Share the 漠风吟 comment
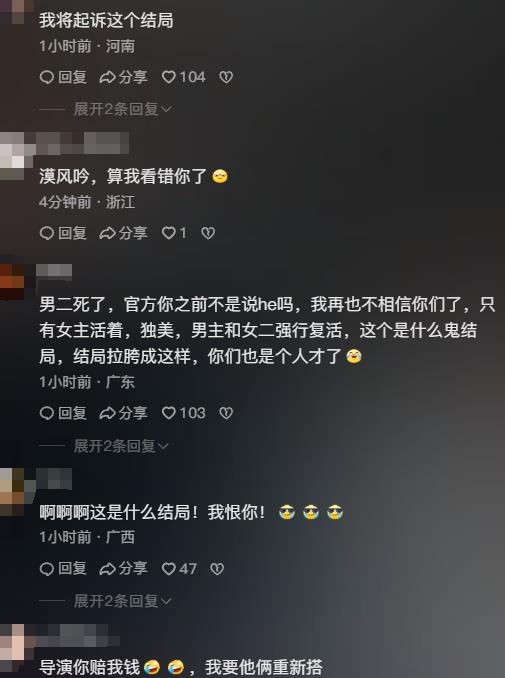 [124, 233]
